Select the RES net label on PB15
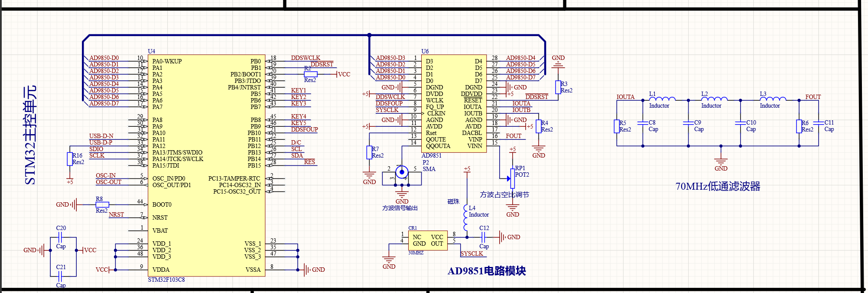 point(309,162)
